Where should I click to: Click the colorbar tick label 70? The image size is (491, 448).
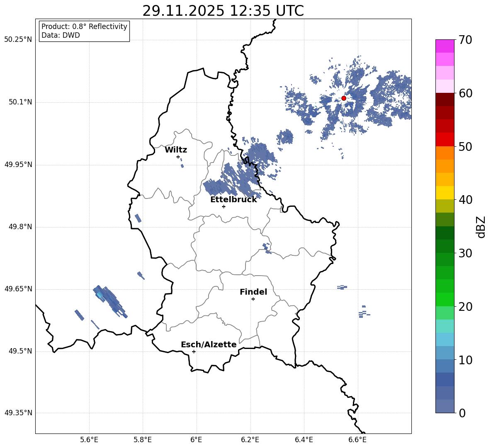pyautogui.click(x=465, y=40)
